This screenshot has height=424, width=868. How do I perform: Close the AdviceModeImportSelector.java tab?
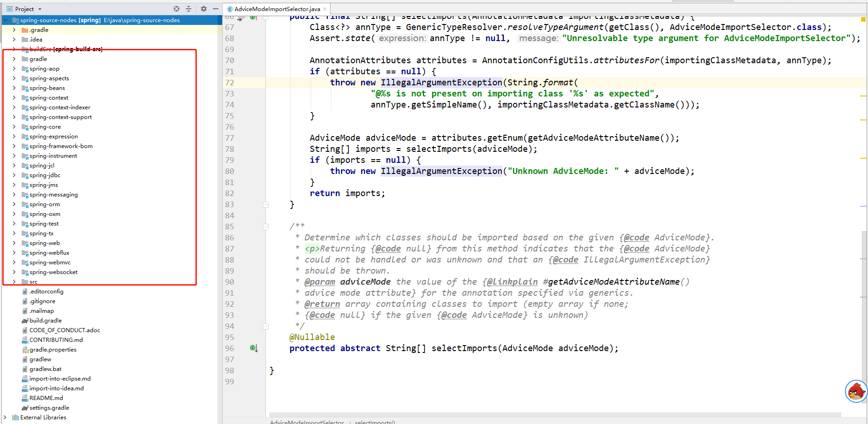[x=325, y=9]
